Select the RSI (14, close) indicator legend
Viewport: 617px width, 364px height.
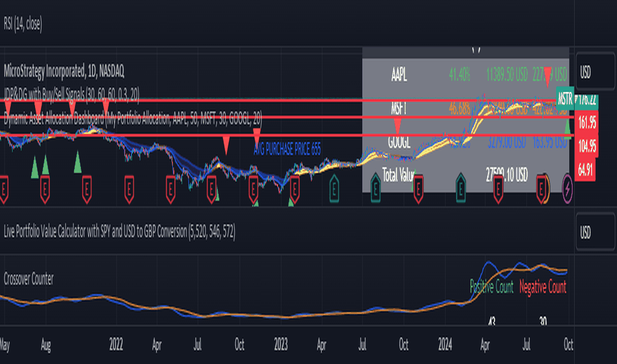click(23, 24)
